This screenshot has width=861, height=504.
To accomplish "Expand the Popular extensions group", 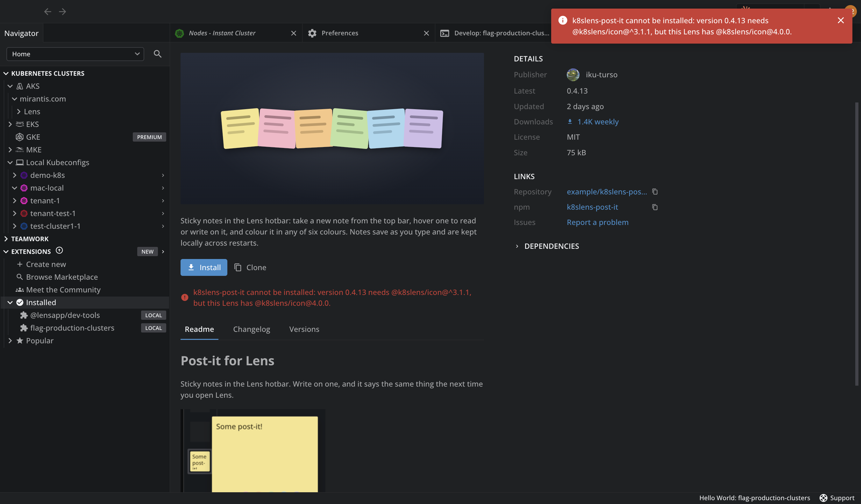I will click(10, 340).
